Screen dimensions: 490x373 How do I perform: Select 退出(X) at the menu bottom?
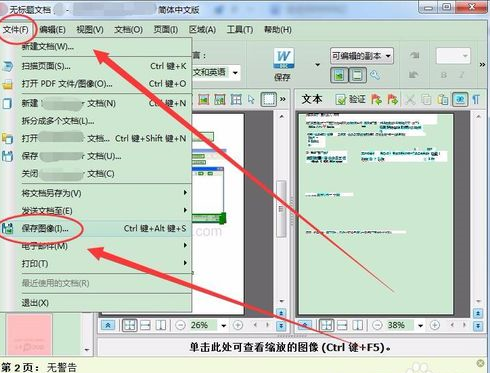(x=97, y=303)
